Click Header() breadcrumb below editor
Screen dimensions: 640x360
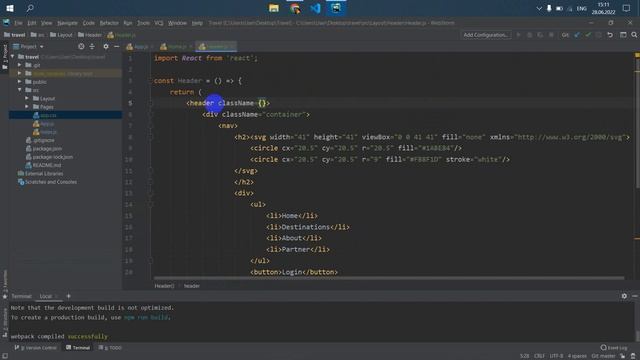coord(164,286)
